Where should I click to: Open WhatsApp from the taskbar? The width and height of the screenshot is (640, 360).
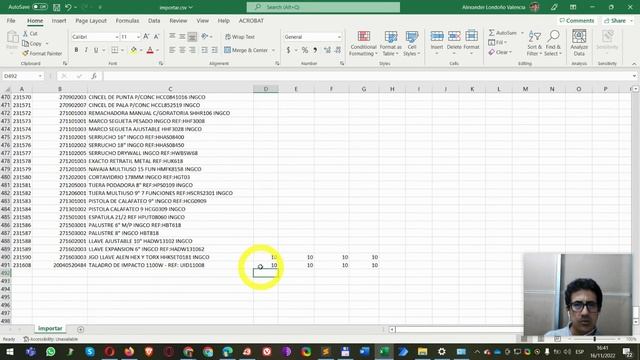(x=51, y=351)
